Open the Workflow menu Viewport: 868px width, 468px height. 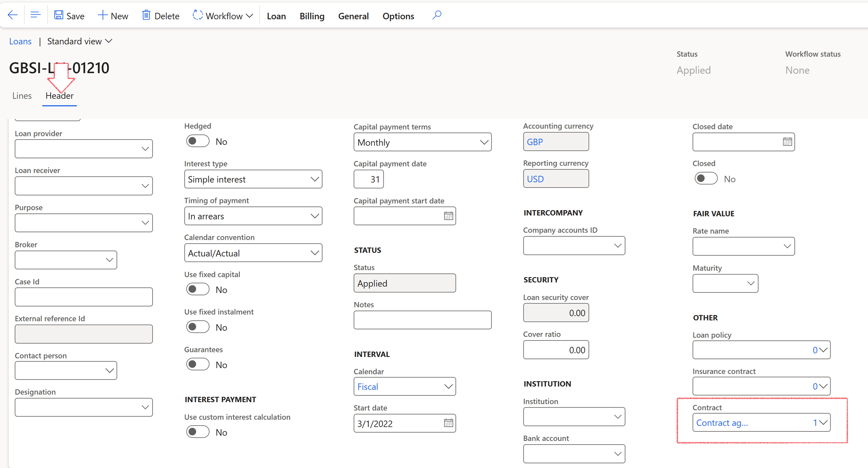(223, 16)
